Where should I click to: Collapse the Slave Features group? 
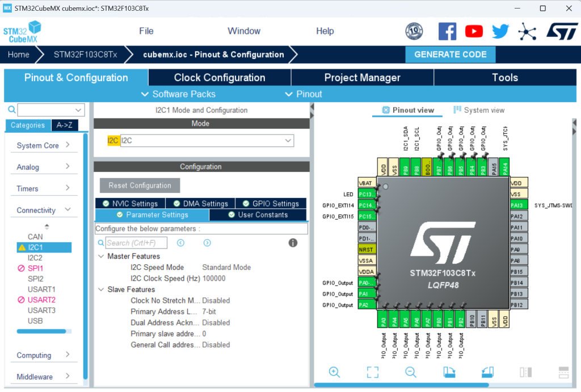[101, 289]
